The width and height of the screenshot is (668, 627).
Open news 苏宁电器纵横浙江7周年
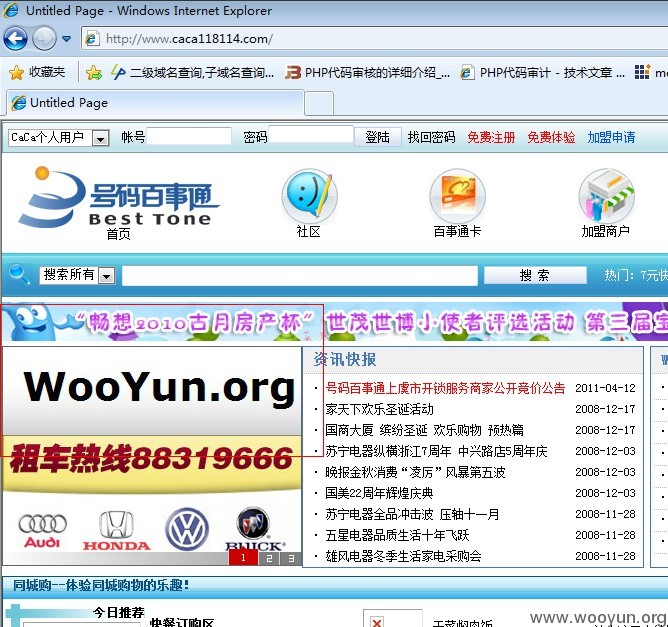436,451
